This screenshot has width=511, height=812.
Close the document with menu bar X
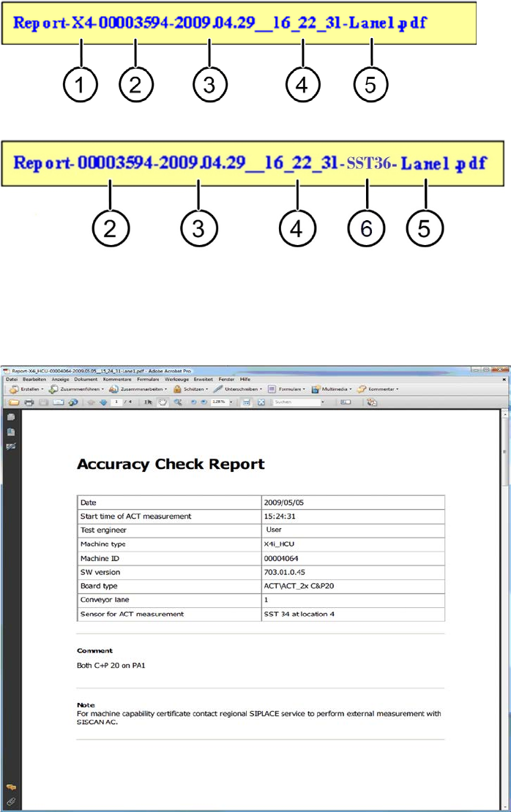[x=504, y=379]
